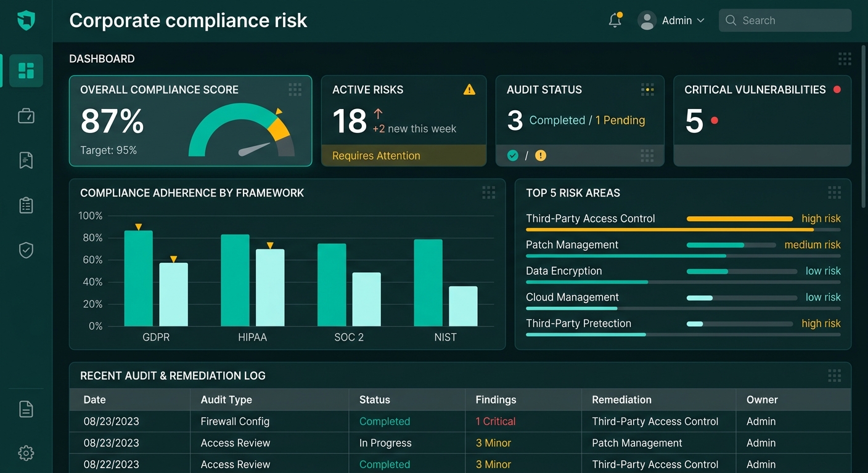Open the document page icon above settings
868x473 pixels.
click(x=26, y=409)
